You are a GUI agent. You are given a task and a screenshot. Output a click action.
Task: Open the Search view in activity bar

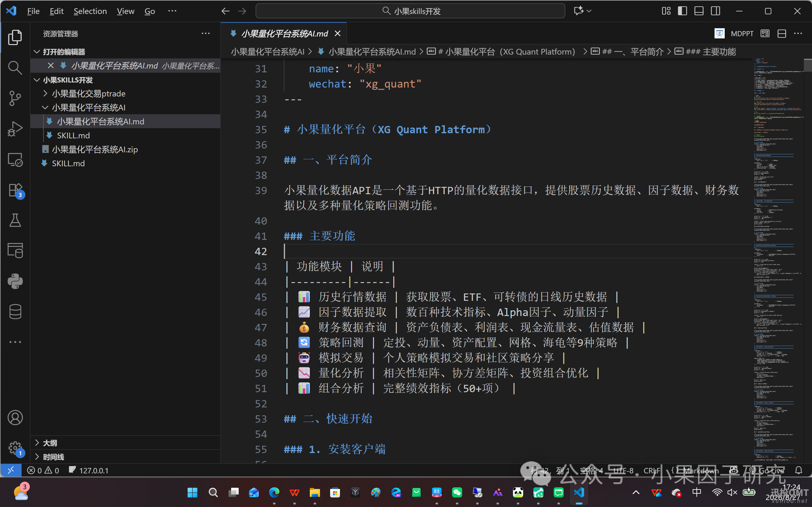15,68
